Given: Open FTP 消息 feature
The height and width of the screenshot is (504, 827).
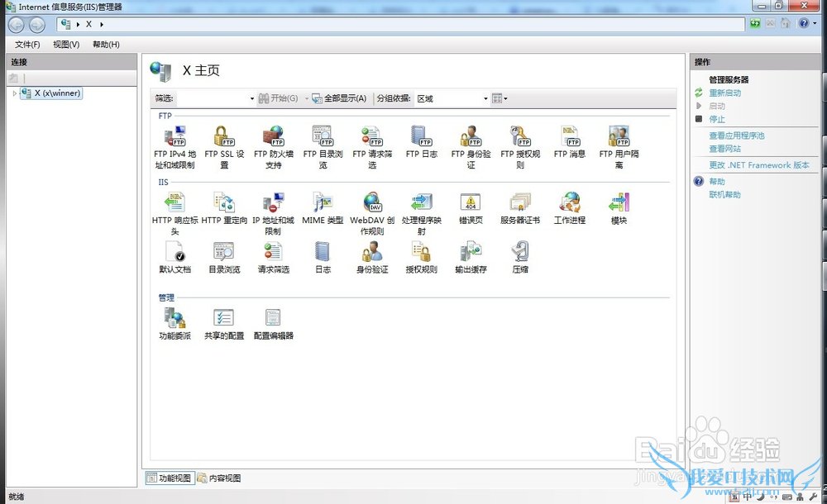Looking at the screenshot, I should 570,142.
